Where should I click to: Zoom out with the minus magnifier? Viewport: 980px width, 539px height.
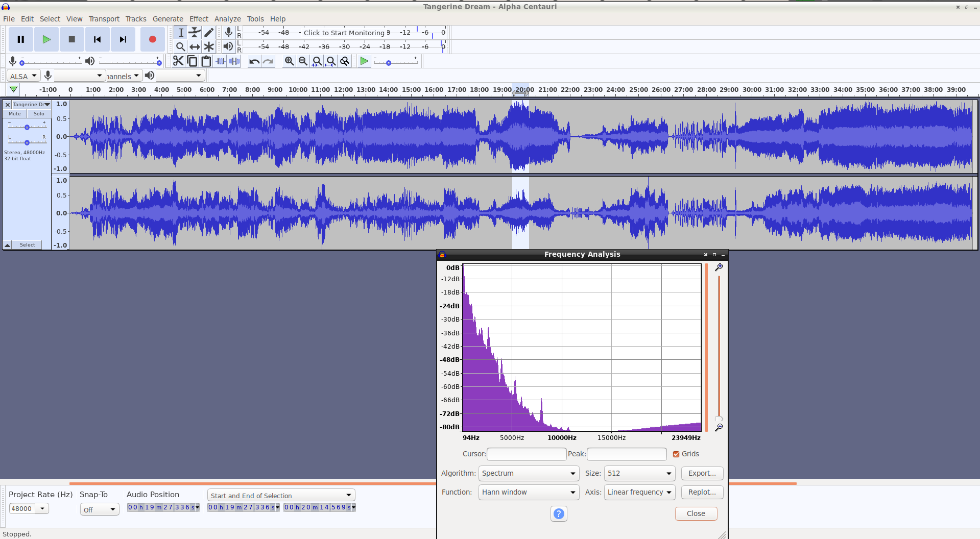[303, 61]
